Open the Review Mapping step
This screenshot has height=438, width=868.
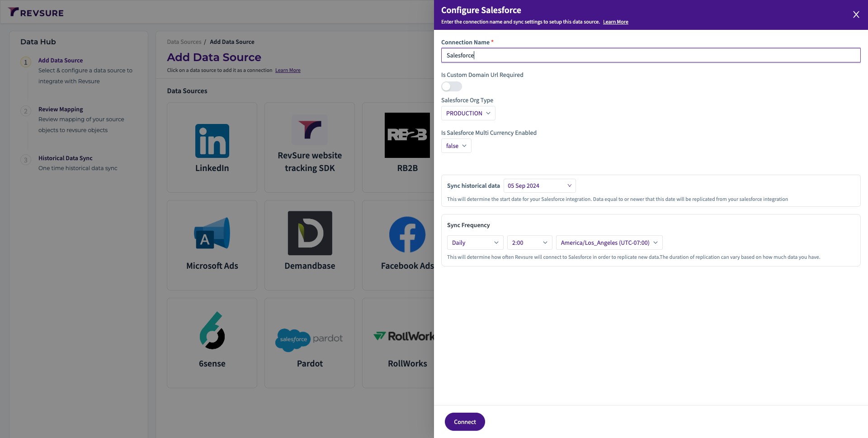(61, 109)
